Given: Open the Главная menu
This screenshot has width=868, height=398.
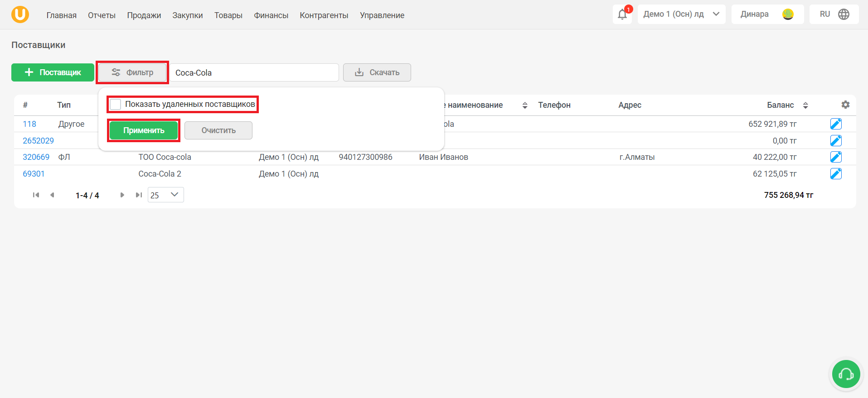Looking at the screenshot, I should [x=62, y=15].
